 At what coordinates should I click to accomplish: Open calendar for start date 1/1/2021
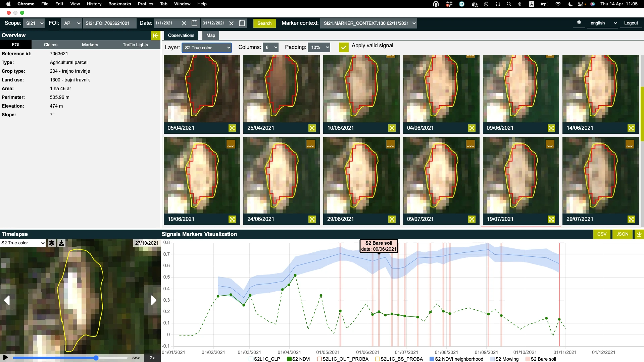point(194,23)
